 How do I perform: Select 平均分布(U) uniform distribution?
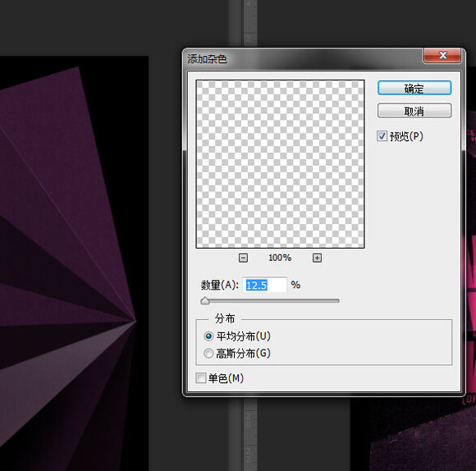[208, 336]
